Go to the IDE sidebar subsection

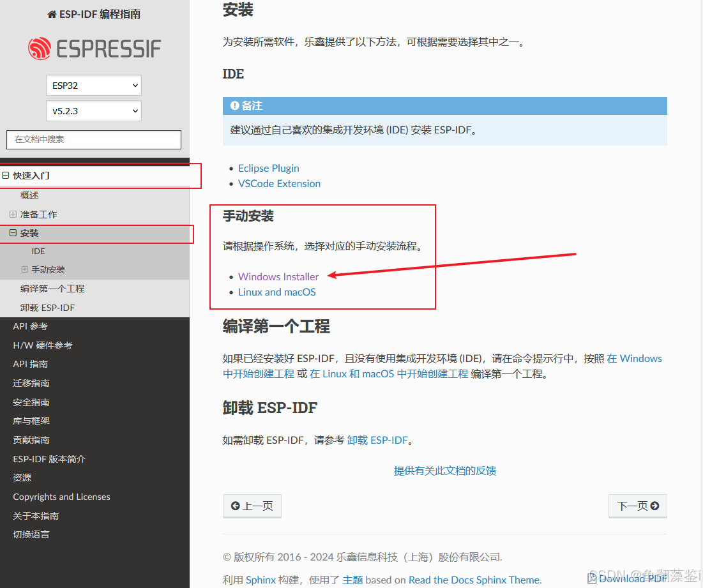(38, 251)
